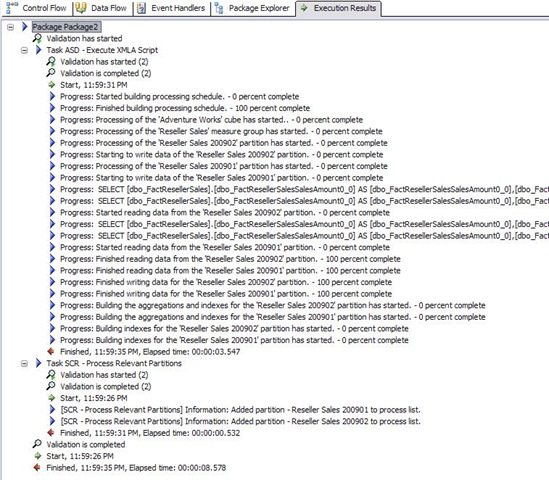Select the Event Handlers tab
The width and height of the screenshot is (549, 480).
click(172, 8)
